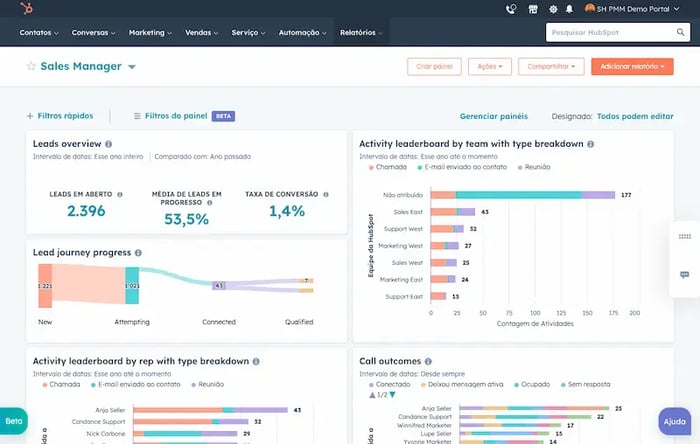Open the marketplace store icon
The image size is (700, 444).
click(x=533, y=9)
